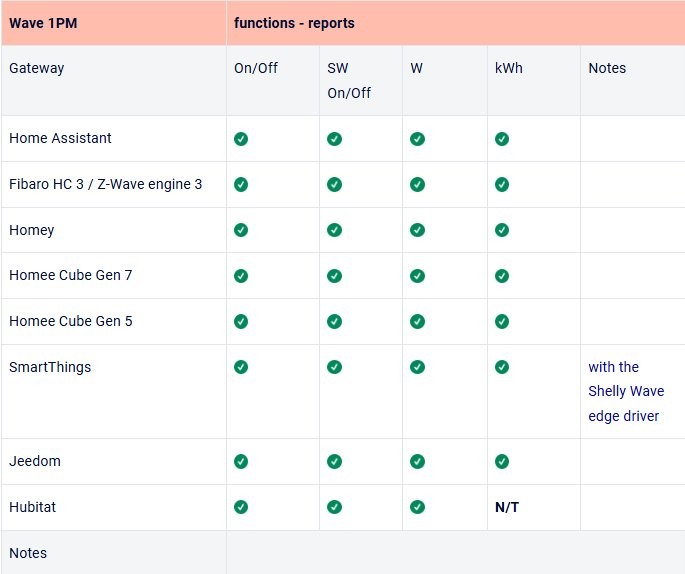Screen dimensions: 685x574
Task: Click SmartThings kWh checkmark icon
Action: click(502, 367)
